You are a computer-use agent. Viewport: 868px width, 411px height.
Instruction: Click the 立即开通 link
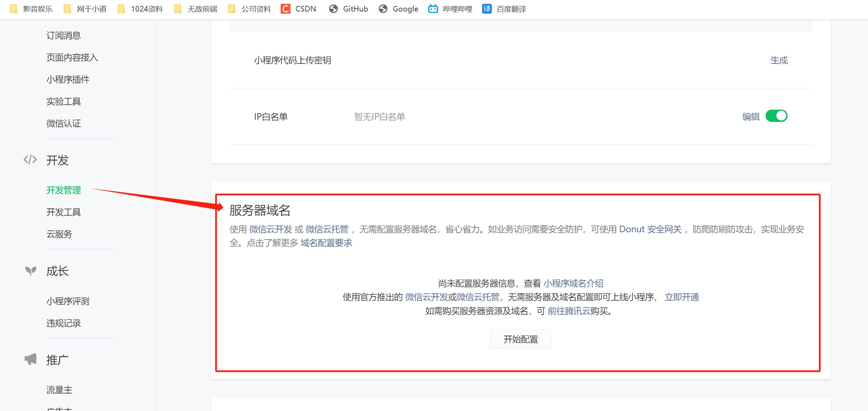tap(681, 297)
